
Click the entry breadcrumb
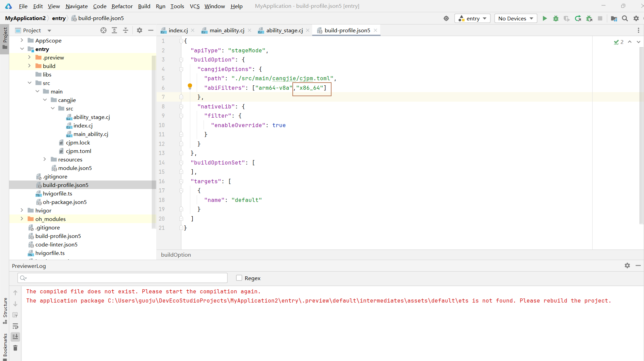coord(59,18)
